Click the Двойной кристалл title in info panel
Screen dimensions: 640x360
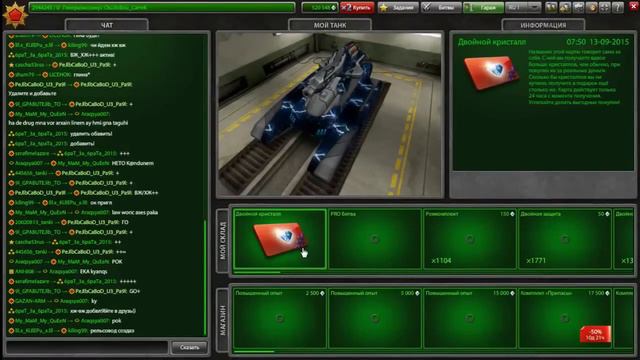tap(492, 42)
